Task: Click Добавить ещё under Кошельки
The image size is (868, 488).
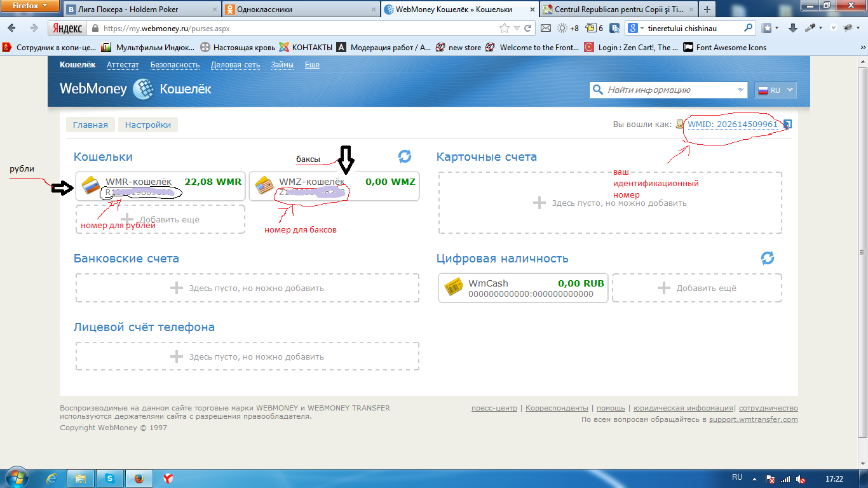Action: (160, 219)
